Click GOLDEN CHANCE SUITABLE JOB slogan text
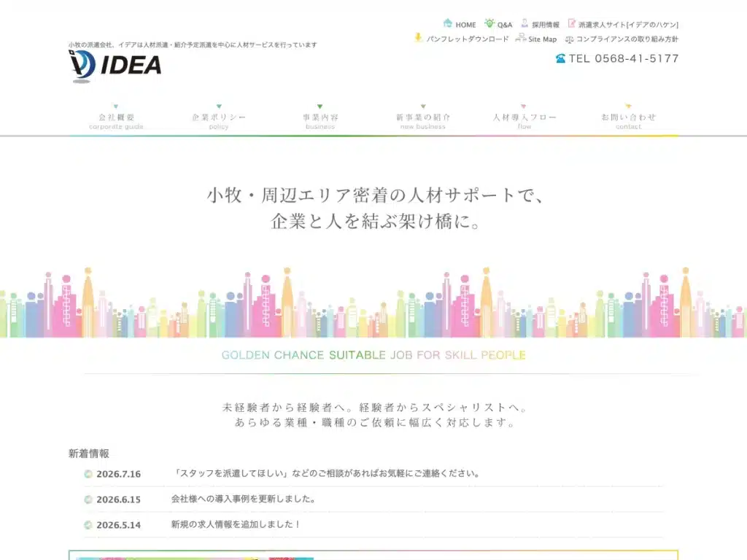The image size is (747, 560). point(373,355)
